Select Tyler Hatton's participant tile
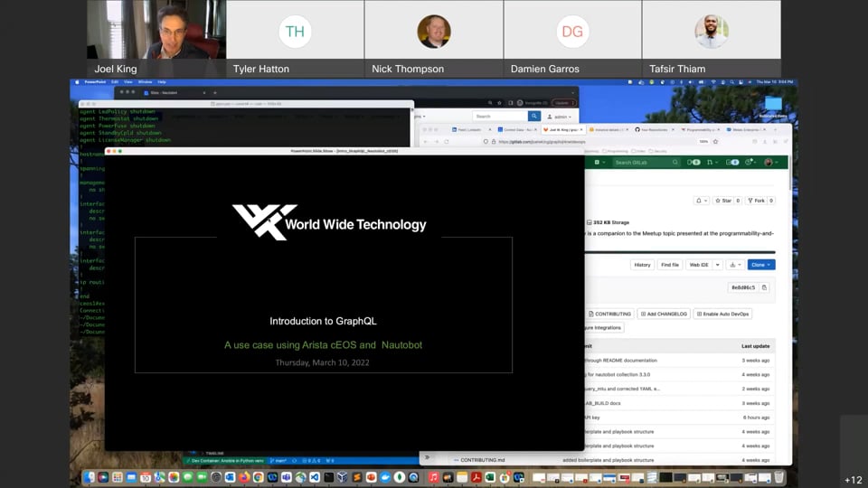 coord(295,39)
